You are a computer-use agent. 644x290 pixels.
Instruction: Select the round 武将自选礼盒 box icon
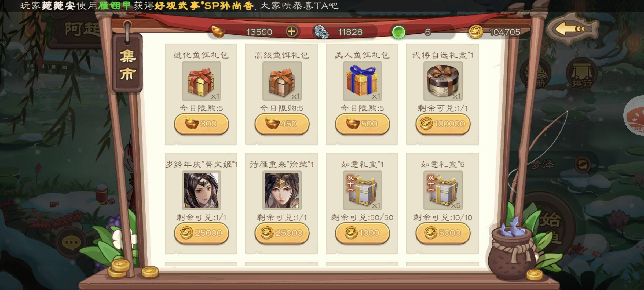[x=443, y=81]
